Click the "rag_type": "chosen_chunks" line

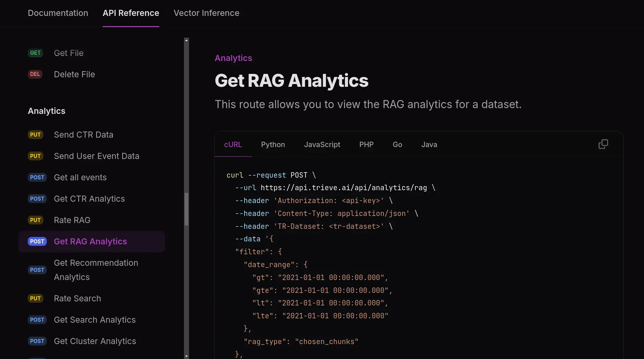click(301, 341)
